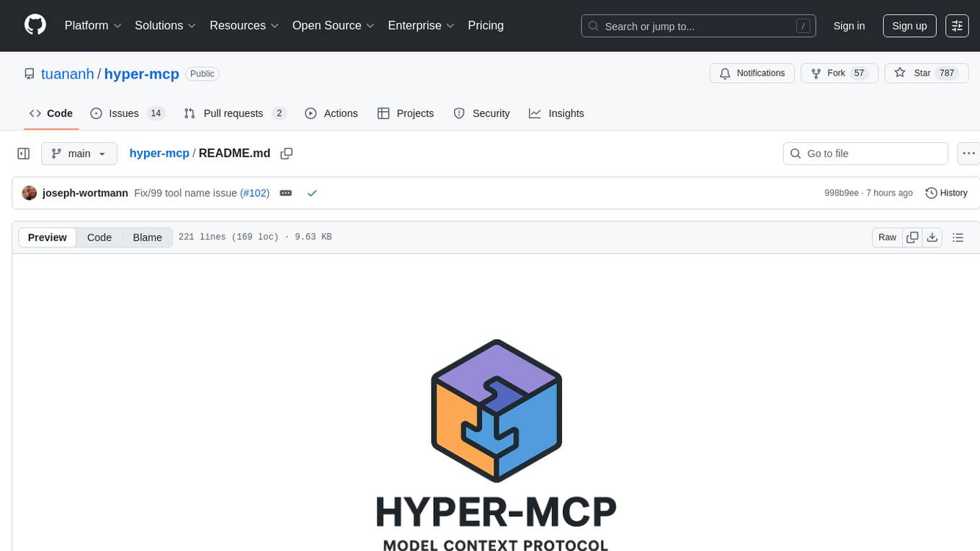Focus the Search or jump to field
980x551 pixels.
coord(698,26)
